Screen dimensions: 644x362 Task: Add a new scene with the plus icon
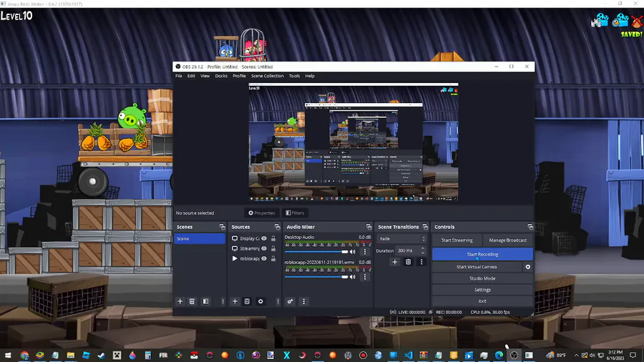click(180, 301)
